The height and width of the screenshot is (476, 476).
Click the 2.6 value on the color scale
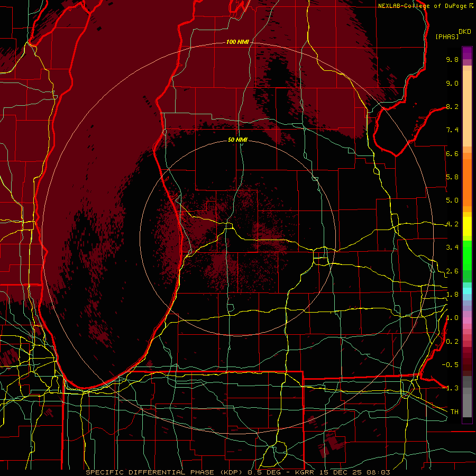[x=452, y=271]
